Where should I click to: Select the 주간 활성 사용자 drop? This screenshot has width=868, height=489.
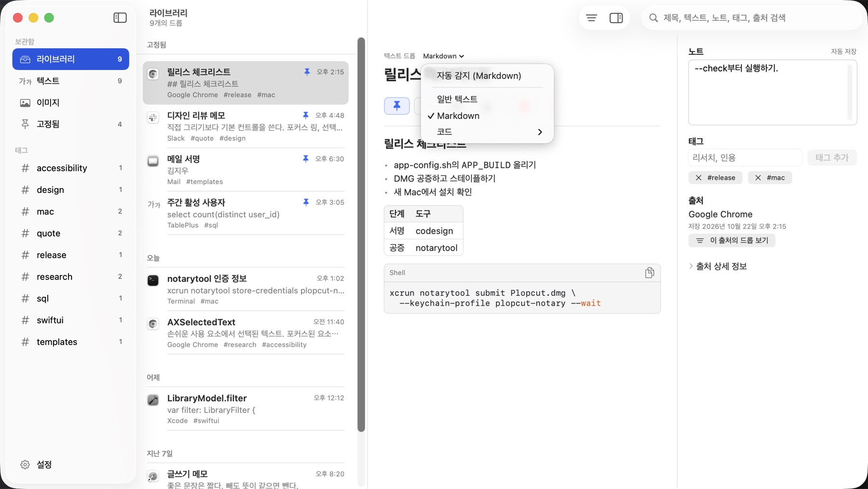[x=246, y=213]
